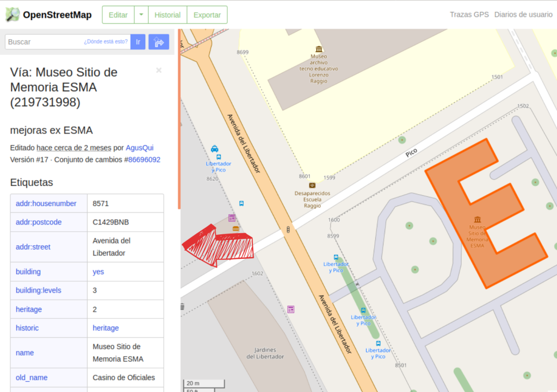This screenshot has height=392, width=557.
Task: Open the heritage tag key link
Action: click(x=29, y=309)
